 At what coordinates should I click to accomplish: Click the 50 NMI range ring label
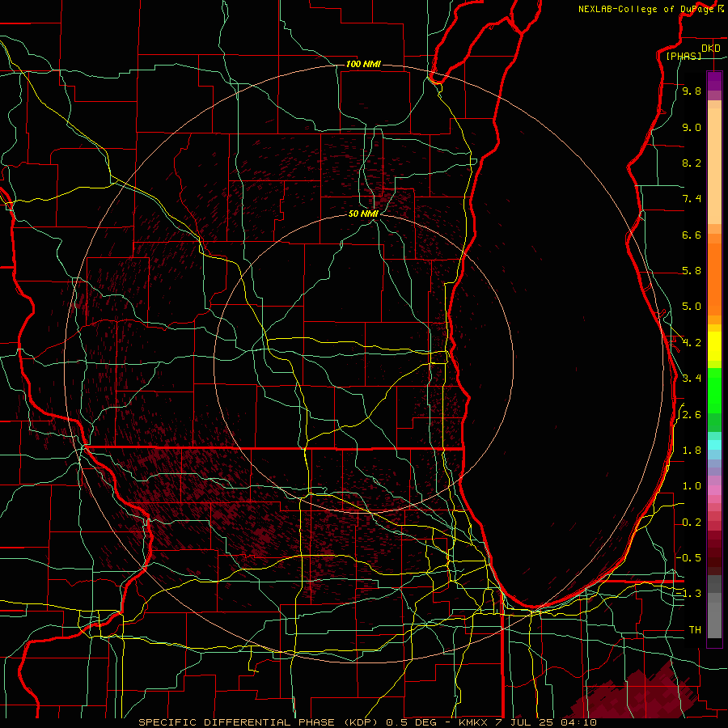[363, 214]
